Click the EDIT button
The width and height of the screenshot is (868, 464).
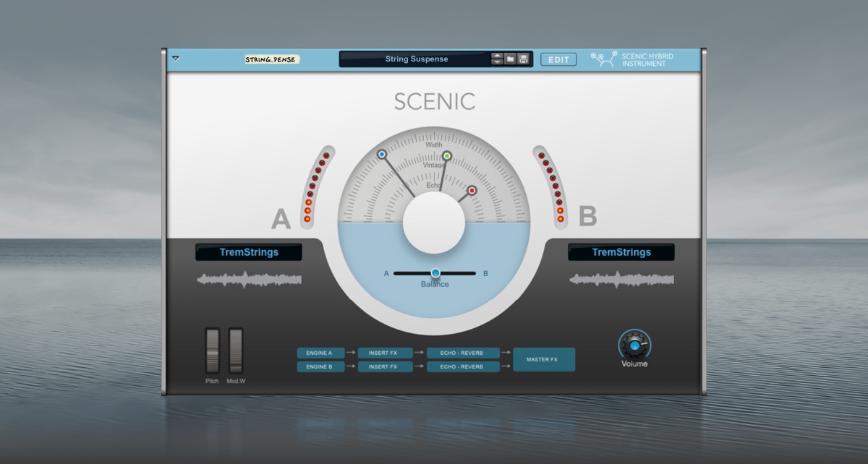click(558, 59)
